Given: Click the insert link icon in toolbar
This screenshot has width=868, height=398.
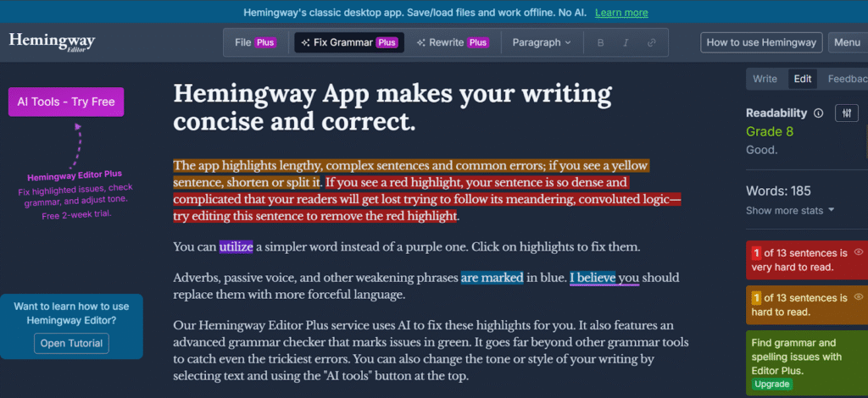Looking at the screenshot, I should [652, 42].
